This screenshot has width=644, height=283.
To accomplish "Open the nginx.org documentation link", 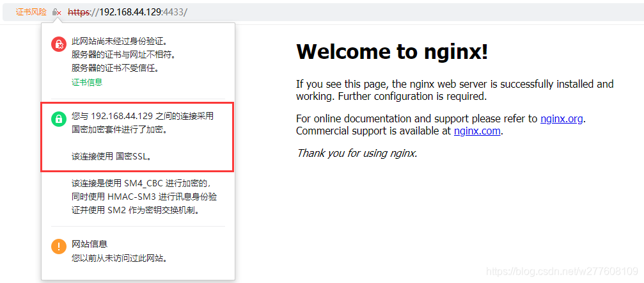I will tap(562, 119).
